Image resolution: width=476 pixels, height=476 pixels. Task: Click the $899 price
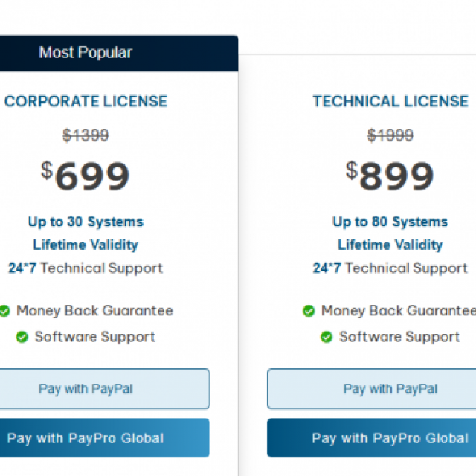click(x=390, y=176)
